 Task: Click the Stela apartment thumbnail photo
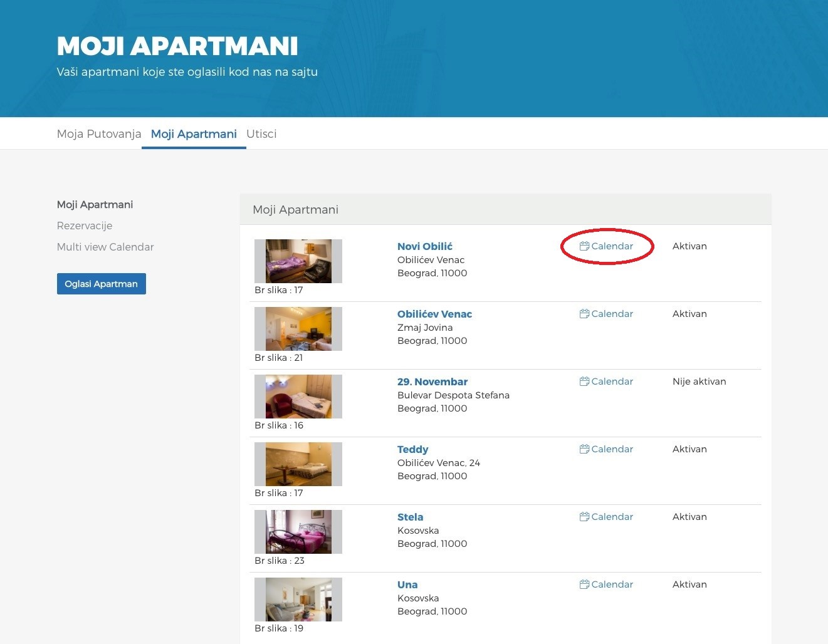[298, 532]
